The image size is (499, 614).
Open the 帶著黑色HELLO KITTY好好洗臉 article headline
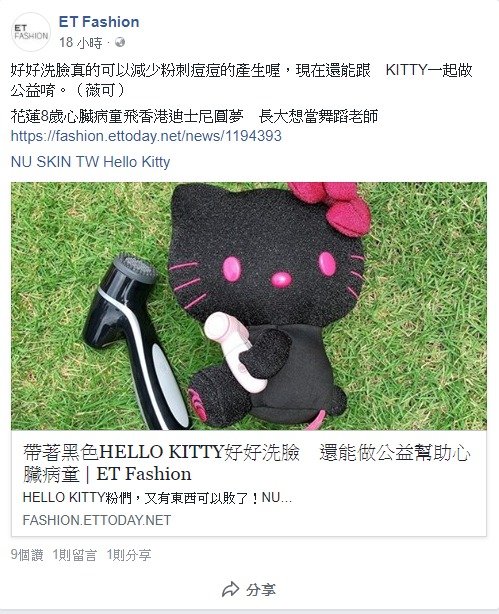(247, 463)
